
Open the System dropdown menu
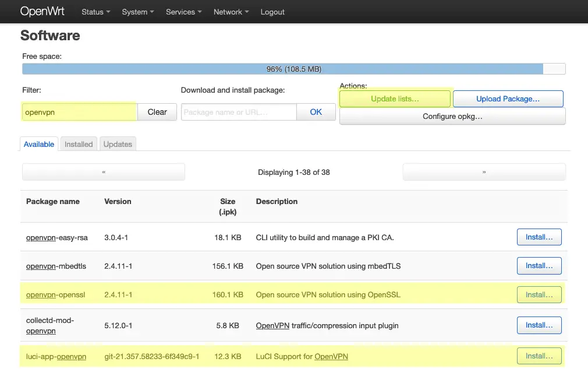[138, 12]
